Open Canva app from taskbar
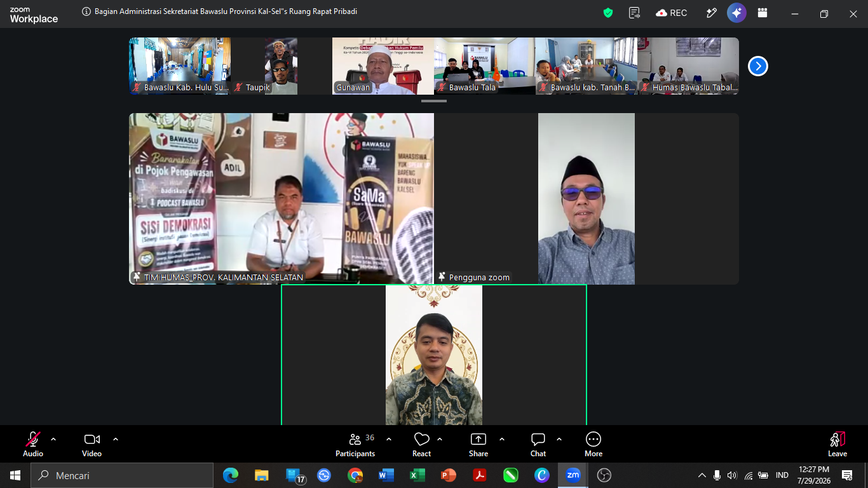This screenshot has height=488, width=868. coord(542,475)
